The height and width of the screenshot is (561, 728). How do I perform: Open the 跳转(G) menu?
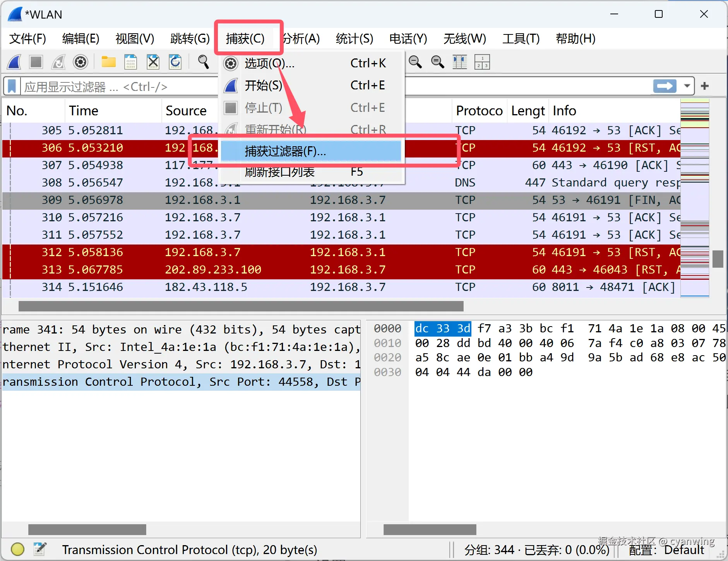click(190, 39)
